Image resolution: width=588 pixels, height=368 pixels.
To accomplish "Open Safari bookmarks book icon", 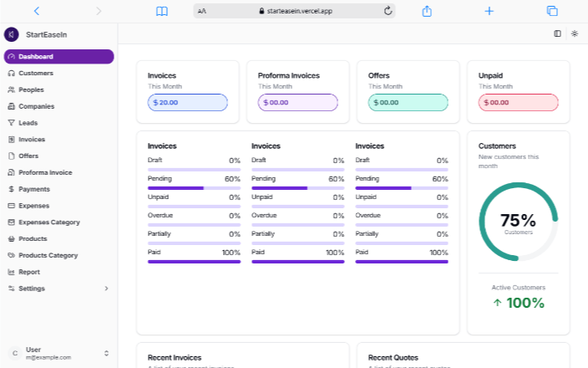I will tap(162, 11).
